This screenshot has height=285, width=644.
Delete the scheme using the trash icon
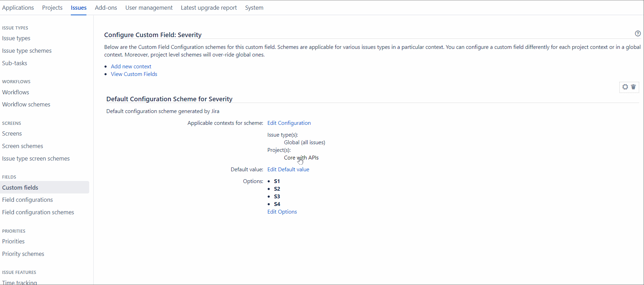point(634,87)
